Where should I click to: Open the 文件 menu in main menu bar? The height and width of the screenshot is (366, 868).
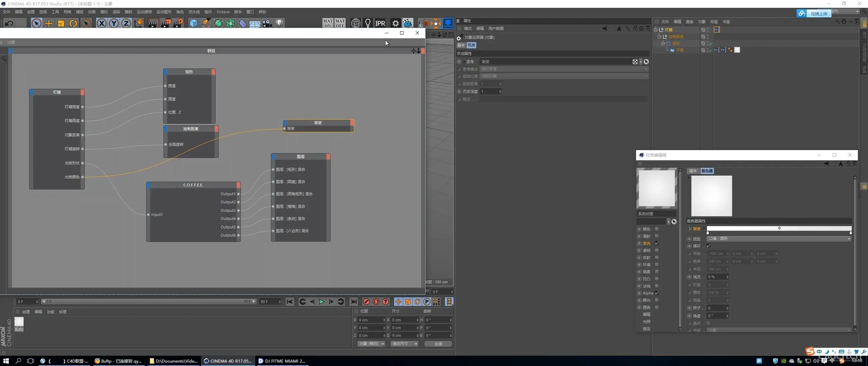tap(6, 12)
